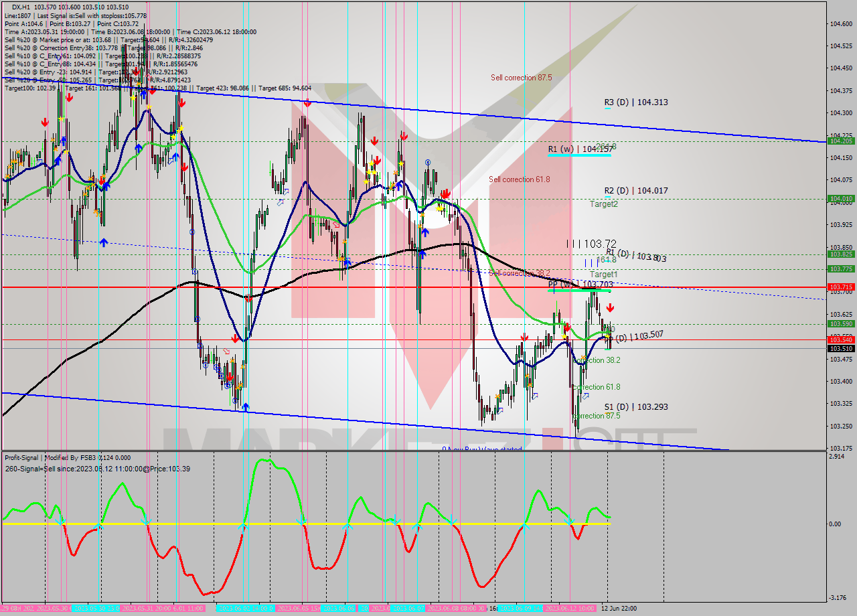
Task: Click the green 104.010 price tag
Action: coord(841,199)
